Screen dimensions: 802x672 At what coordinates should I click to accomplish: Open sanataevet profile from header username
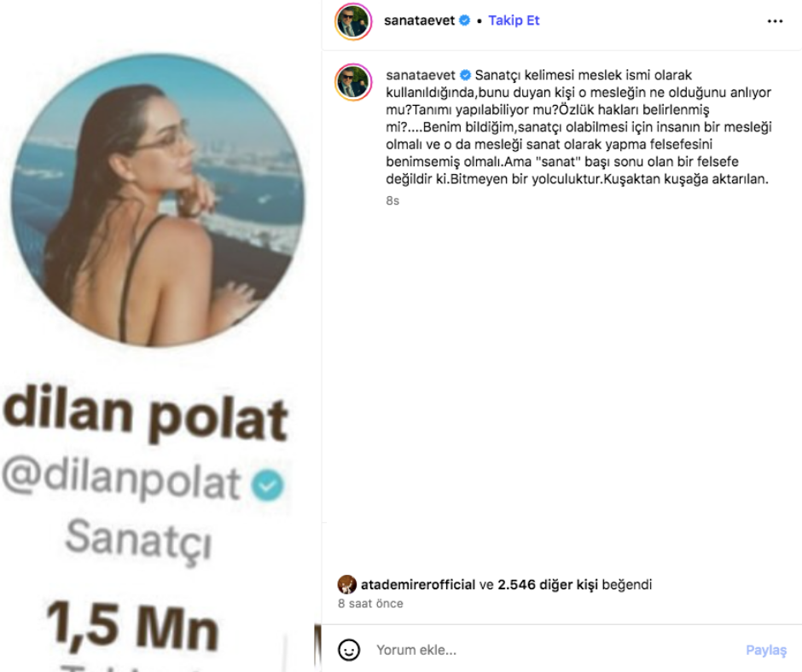[419, 20]
